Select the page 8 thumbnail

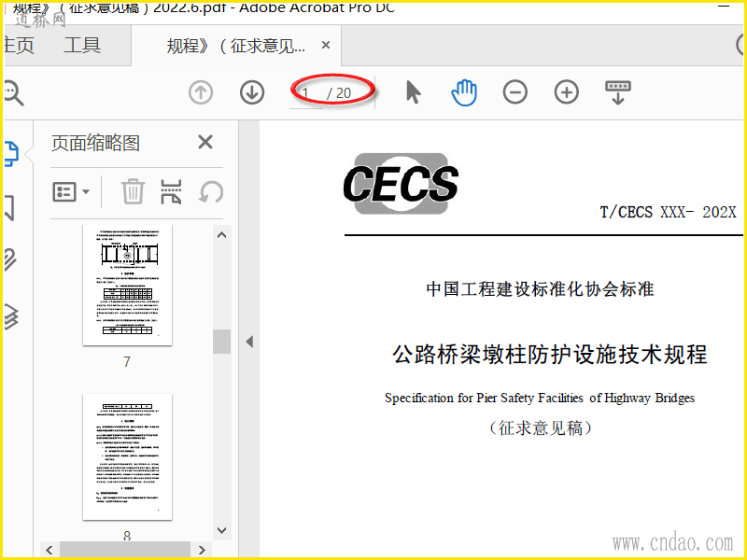point(127,456)
